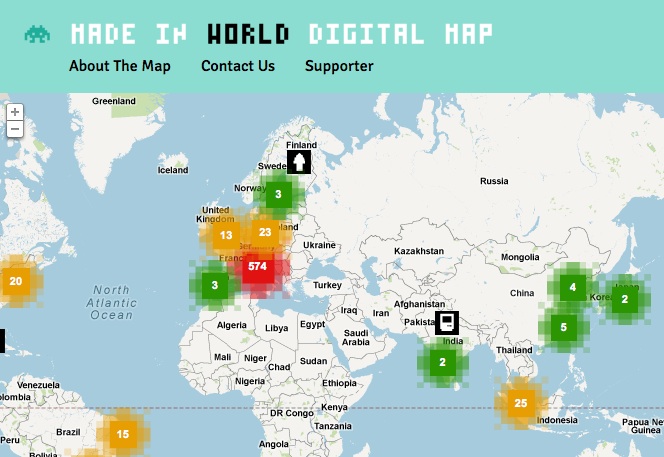Click the Algeria map label
The image size is (664, 457).
tap(232, 325)
